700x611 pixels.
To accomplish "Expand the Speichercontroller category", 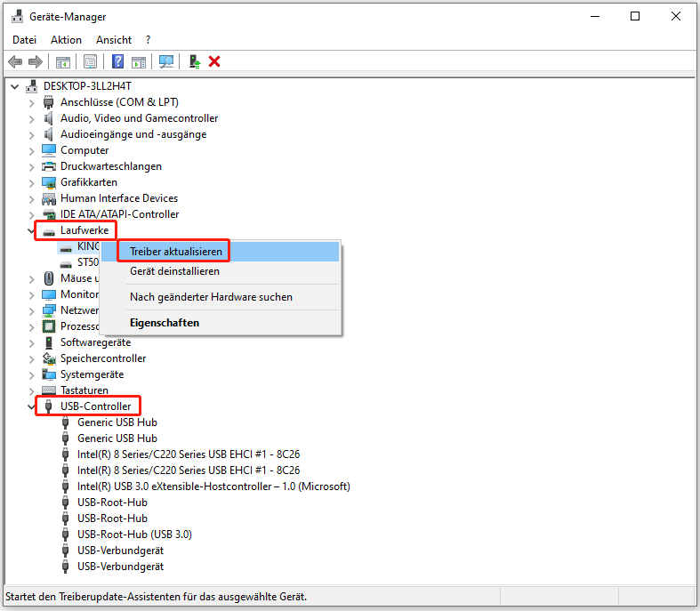I will click(31, 358).
